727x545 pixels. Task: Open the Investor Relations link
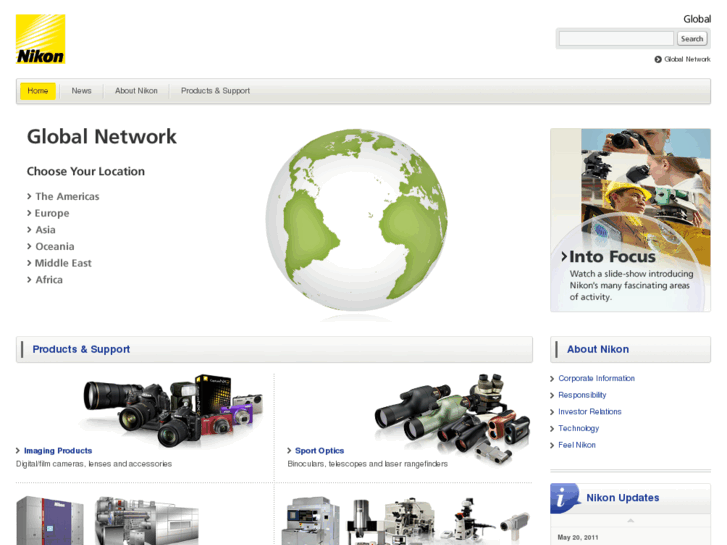coord(589,412)
